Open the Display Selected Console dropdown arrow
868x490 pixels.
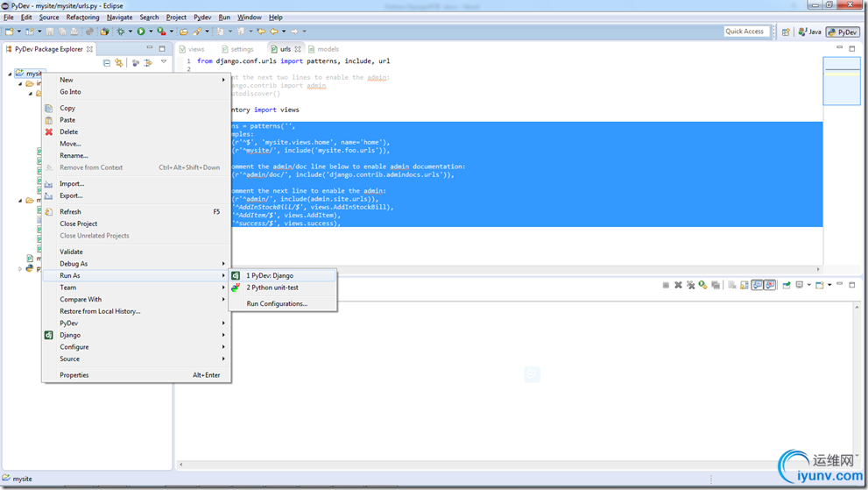808,285
